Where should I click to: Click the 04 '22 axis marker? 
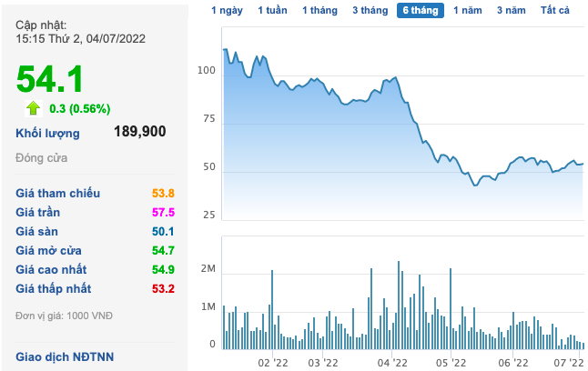click(391, 362)
